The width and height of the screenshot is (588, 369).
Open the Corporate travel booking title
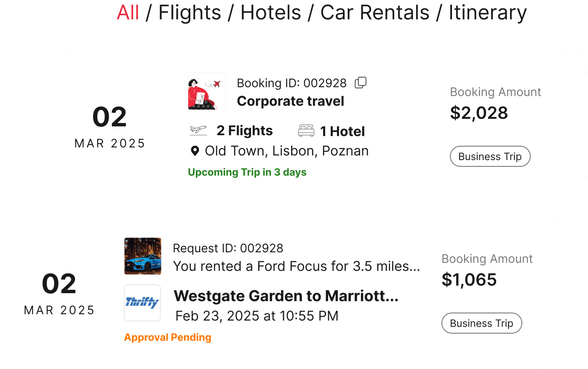tap(290, 101)
